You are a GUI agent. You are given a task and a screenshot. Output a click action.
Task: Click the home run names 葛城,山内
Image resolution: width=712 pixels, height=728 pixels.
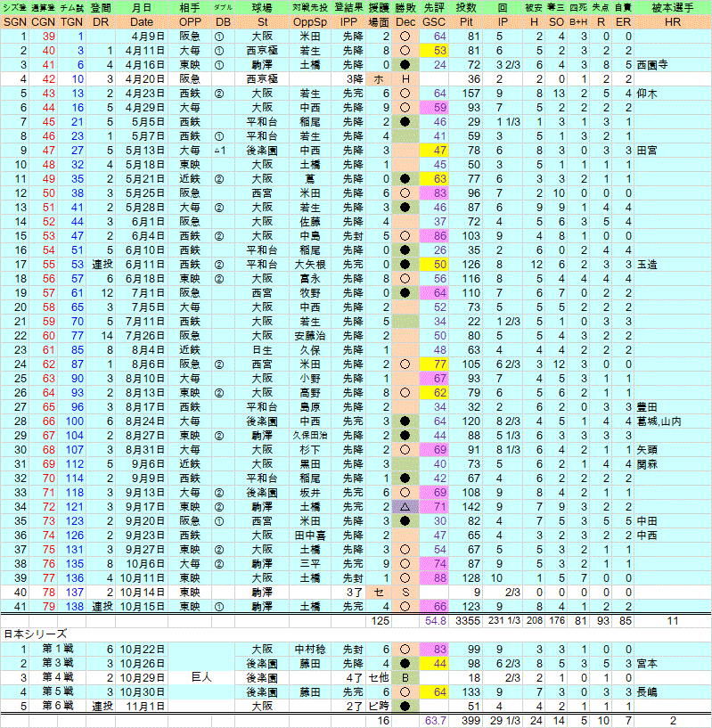pos(659,421)
